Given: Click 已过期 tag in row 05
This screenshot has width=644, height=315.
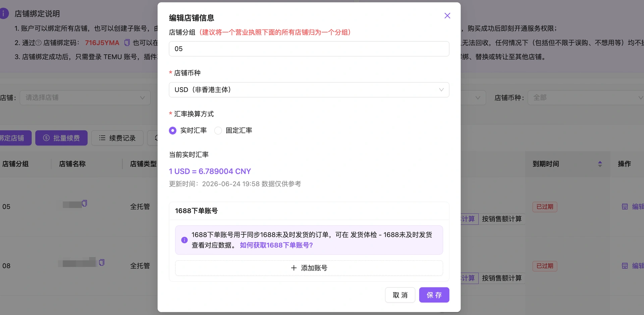Looking at the screenshot, I should pos(545,207).
